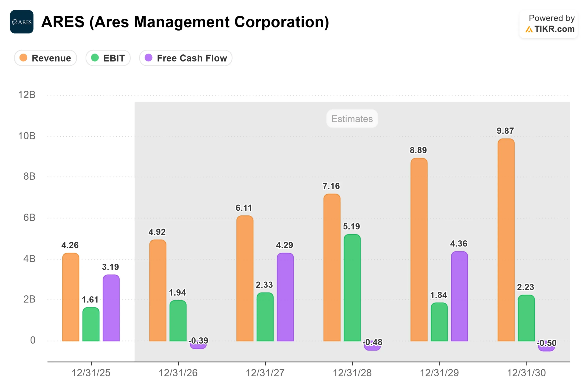
Task: Select the 12/31/29 EBIT bar labeled 1.84
Action: 439,322
